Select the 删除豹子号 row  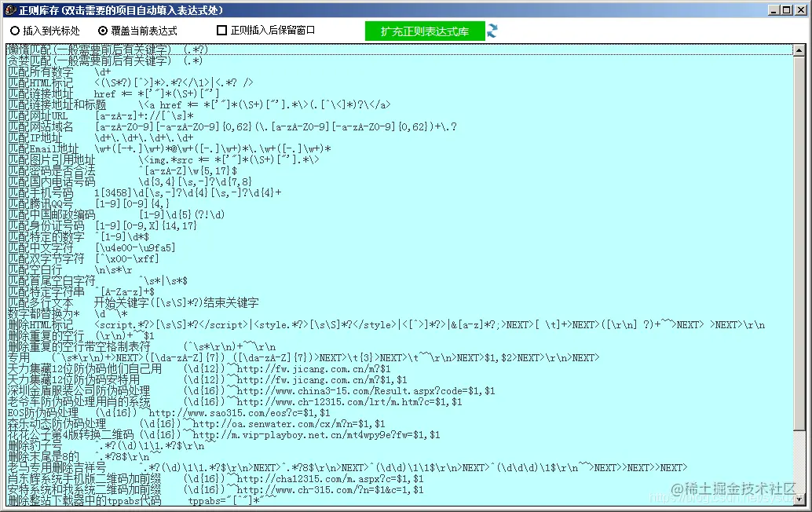(399, 446)
